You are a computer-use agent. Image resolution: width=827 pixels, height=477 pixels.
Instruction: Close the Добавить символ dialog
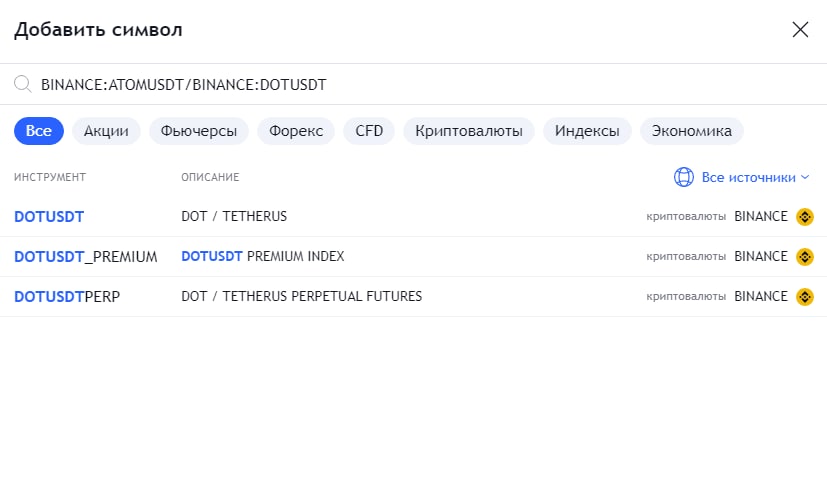tap(800, 30)
